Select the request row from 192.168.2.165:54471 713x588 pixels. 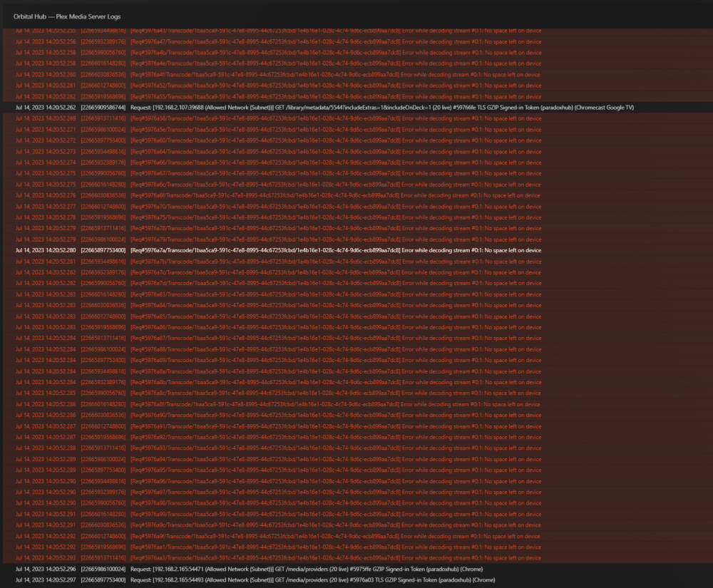(356, 569)
